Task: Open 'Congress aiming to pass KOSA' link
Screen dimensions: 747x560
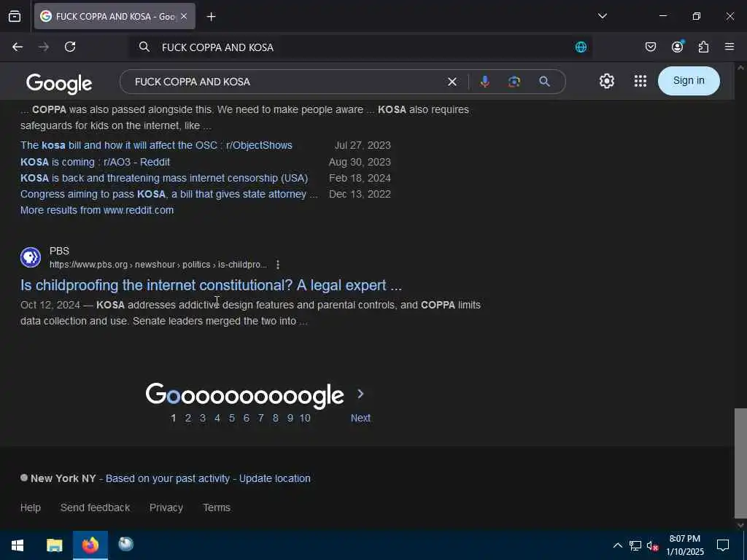Action: point(169,194)
